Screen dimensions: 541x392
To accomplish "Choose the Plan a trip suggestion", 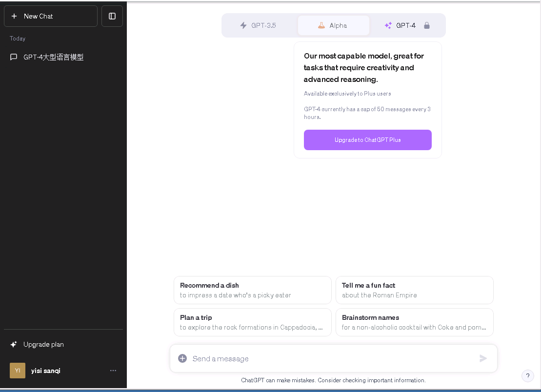I will point(253,322).
